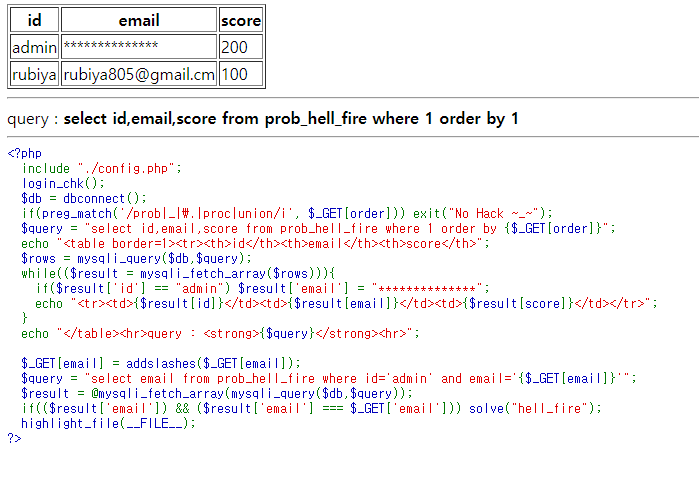Click the 'login_chk();' line

pos(63,183)
